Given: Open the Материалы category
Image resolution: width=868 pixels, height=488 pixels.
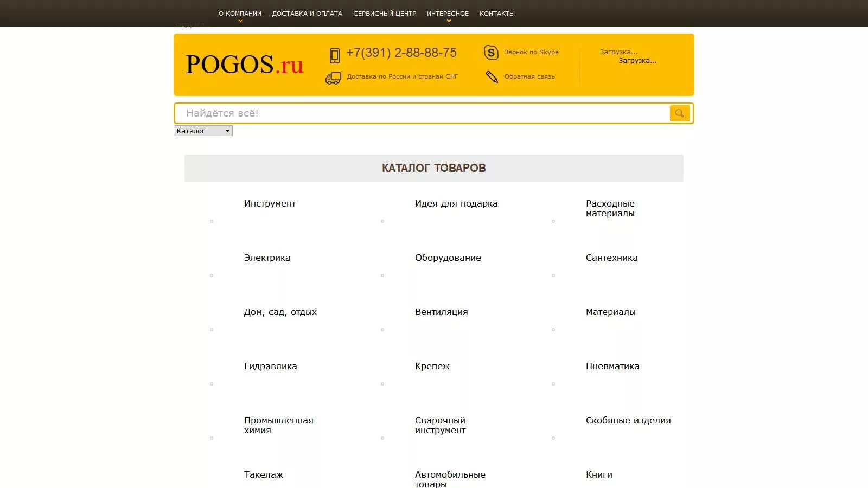Looking at the screenshot, I should (610, 312).
